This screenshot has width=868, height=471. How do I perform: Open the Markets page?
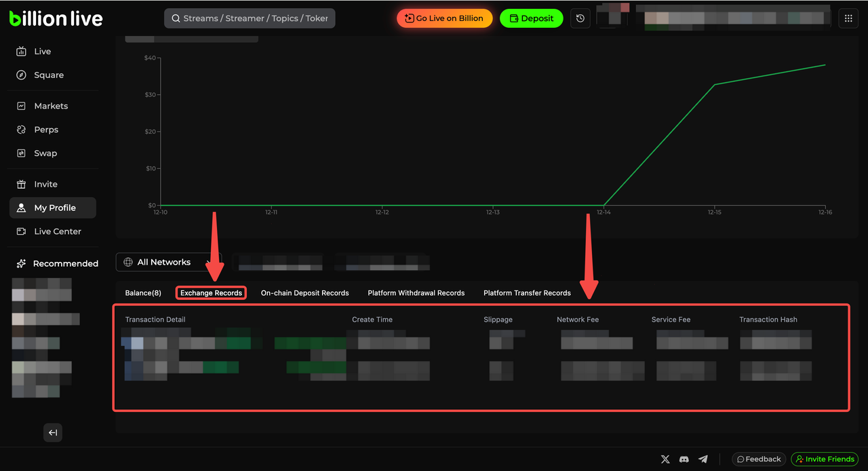51,106
